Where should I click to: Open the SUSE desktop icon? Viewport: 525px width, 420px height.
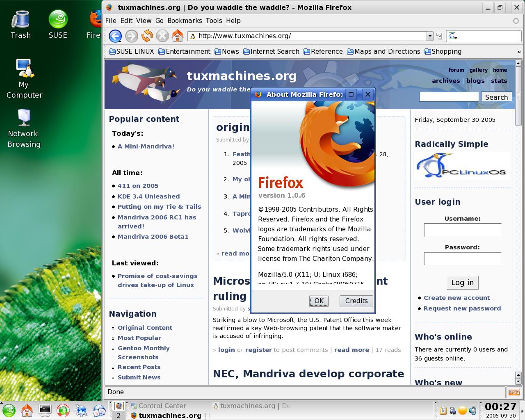coord(58,25)
